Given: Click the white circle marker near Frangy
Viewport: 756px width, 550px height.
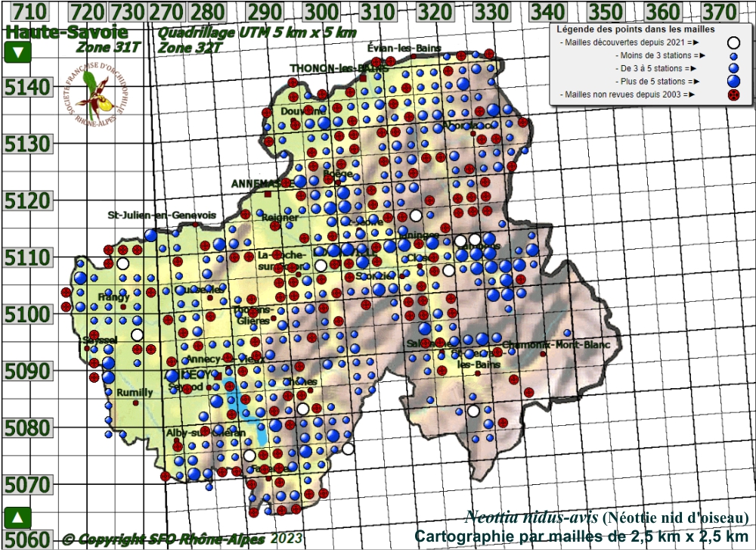Looking at the screenshot, I should point(122,264).
